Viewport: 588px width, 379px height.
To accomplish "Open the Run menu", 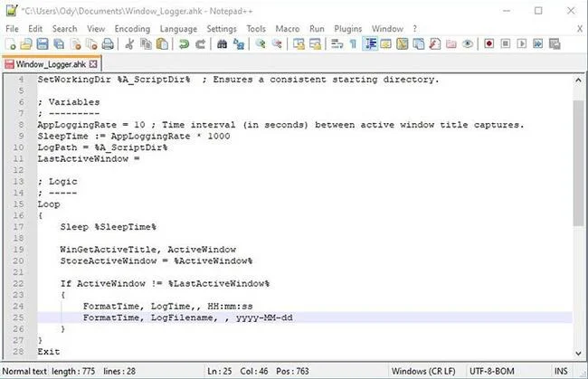I will (317, 29).
